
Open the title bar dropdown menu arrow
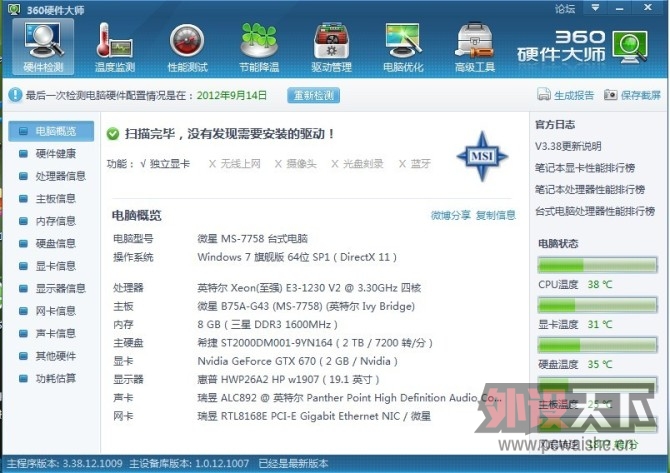[x=595, y=8]
